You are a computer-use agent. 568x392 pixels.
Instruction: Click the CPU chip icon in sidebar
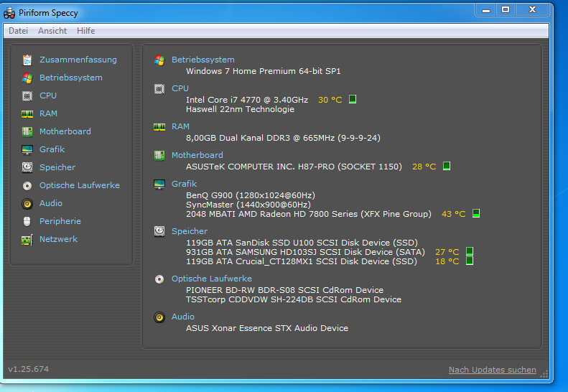(x=27, y=96)
